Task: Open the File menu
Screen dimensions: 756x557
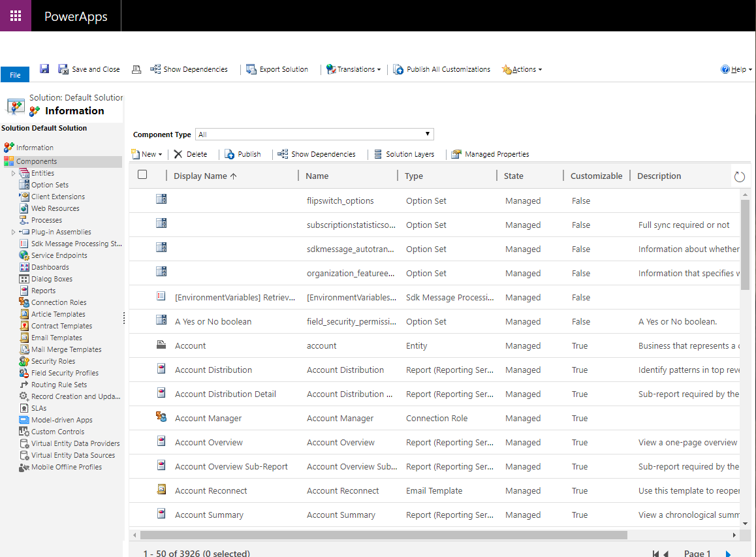Action: point(15,74)
